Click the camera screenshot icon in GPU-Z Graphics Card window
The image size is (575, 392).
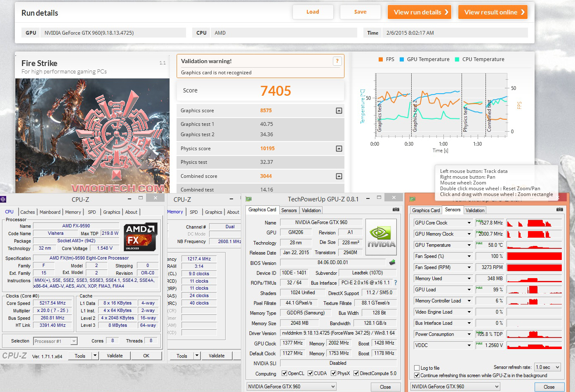point(396,210)
